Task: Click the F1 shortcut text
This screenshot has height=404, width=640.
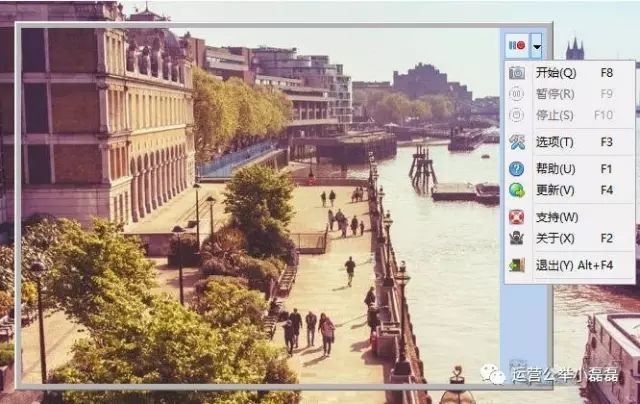Action: (x=606, y=169)
